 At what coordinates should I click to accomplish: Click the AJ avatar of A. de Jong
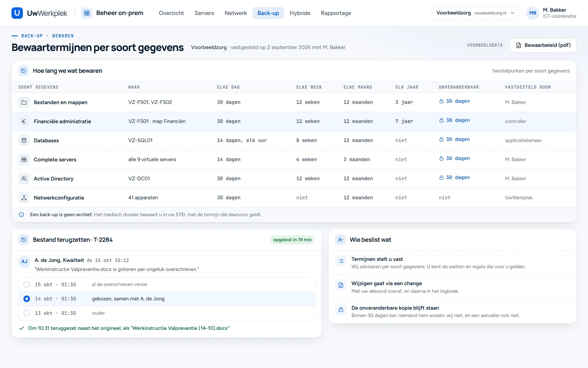24,261
